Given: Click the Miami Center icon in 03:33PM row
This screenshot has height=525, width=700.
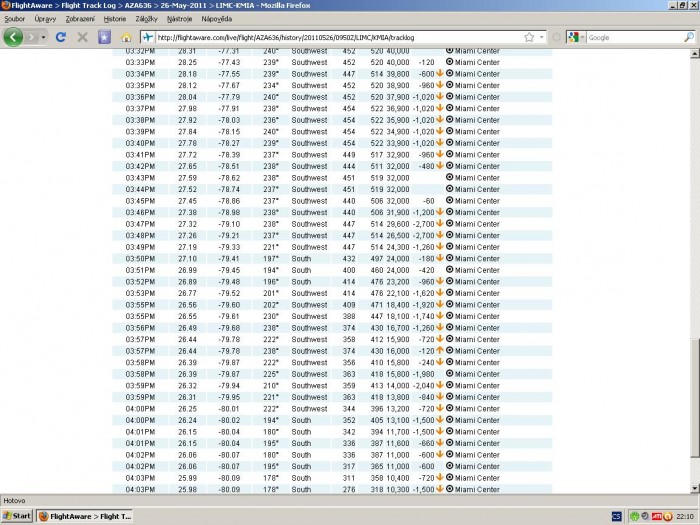Looking at the screenshot, I should (x=450, y=62).
